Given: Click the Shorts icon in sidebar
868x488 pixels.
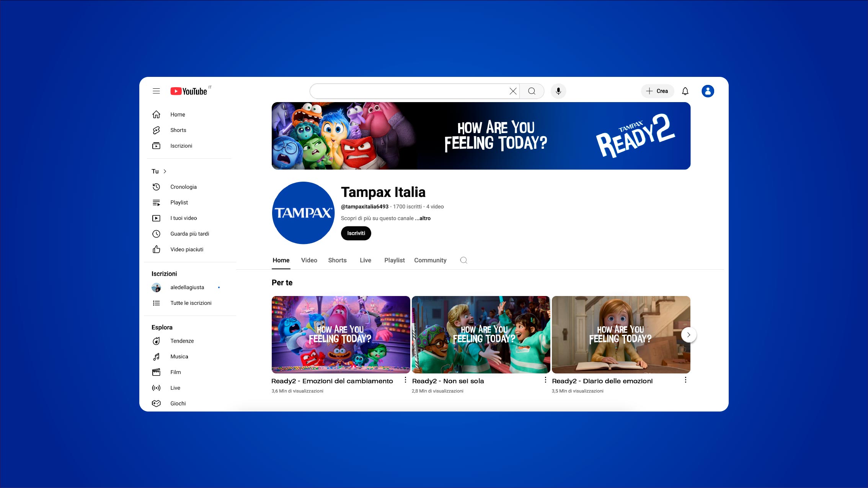Looking at the screenshot, I should [x=156, y=130].
